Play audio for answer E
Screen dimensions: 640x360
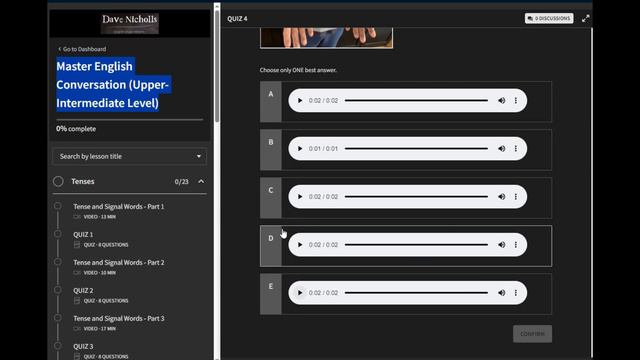(300, 293)
